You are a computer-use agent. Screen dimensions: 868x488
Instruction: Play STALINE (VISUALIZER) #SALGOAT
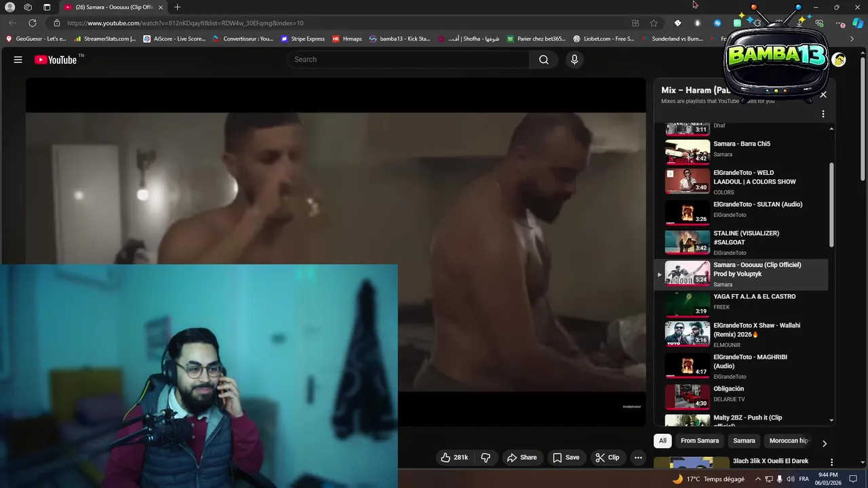[741, 242]
